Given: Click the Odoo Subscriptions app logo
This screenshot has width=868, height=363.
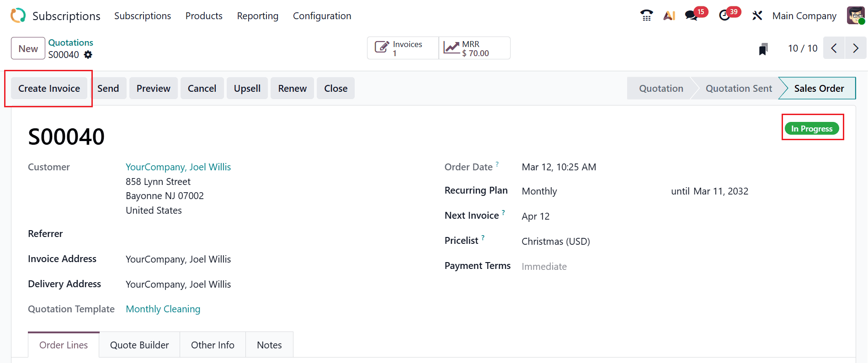Looking at the screenshot, I should pos(18,16).
